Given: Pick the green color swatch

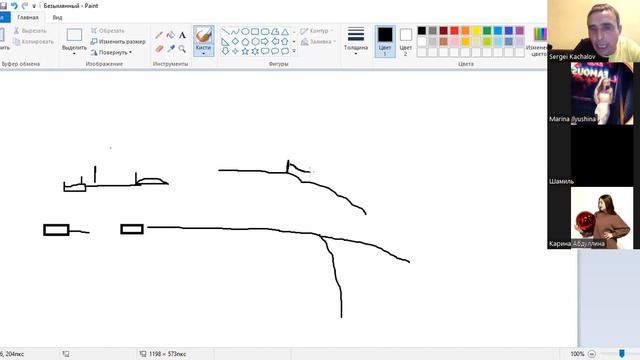Looking at the screenshot, I should [x=487, y=31].
